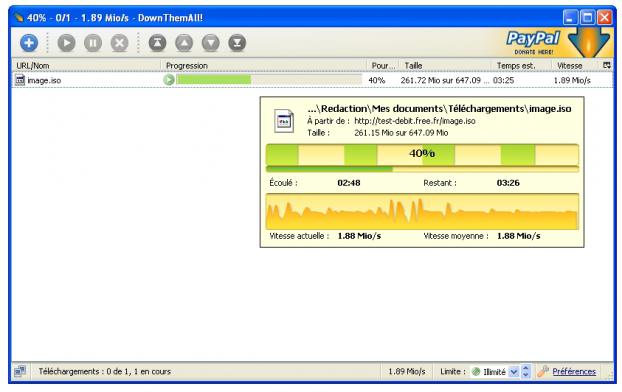Click segmented 40% chunk progress bar
This screenshot has width=622, height=392.
coord(422,154)
